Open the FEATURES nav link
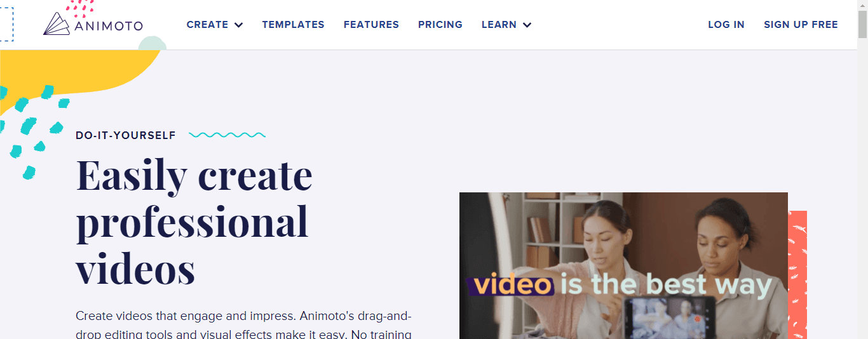The height and width of the screenshot is (339, 868). (x=371, y=25)
